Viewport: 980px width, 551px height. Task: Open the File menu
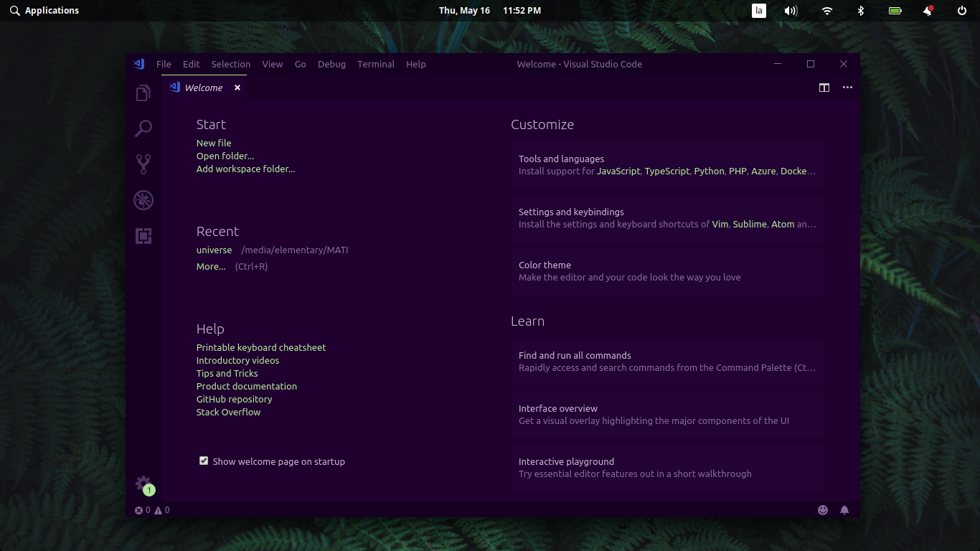164,64
